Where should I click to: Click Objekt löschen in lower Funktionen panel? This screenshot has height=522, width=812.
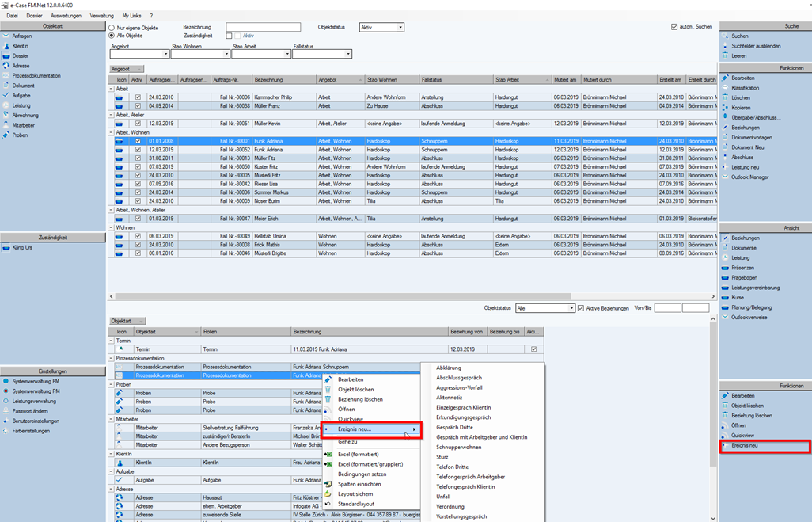pyautogui.click(x=747, y=406)
